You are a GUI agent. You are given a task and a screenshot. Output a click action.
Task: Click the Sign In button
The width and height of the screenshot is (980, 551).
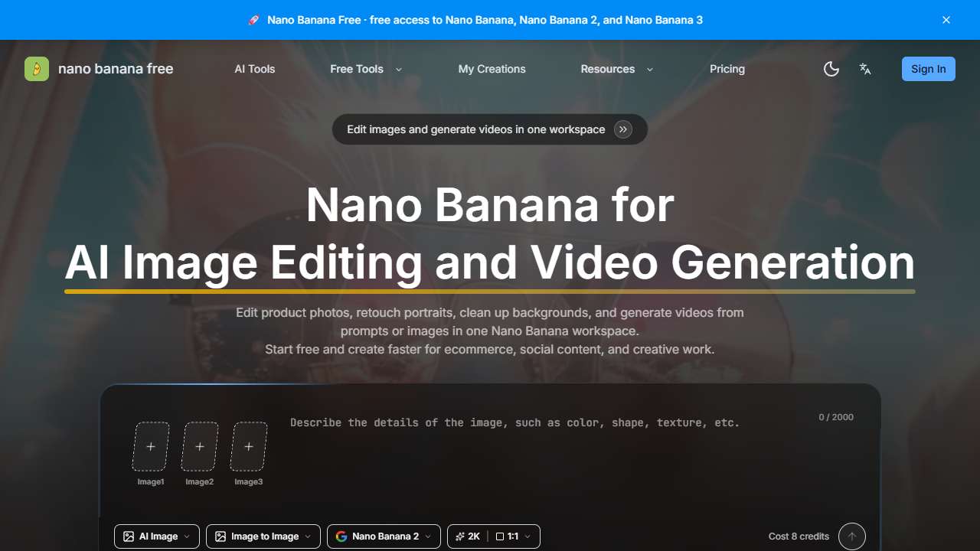click(928, 69)
